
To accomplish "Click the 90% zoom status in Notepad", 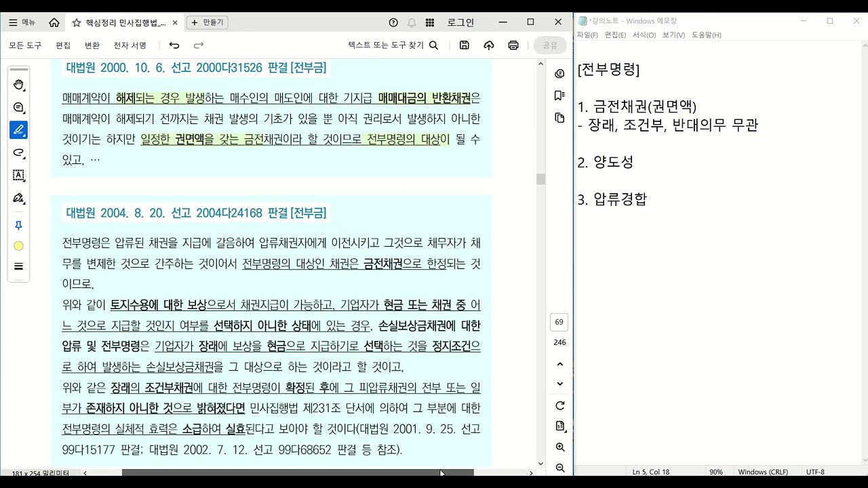I will coord(716,472).
